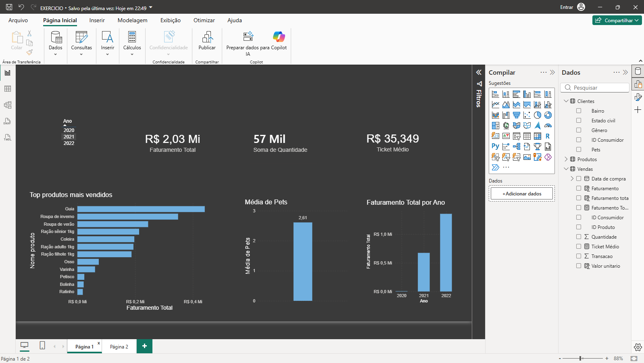
Task: Click the +Adicionar dados button
Action: pos(522,194)
